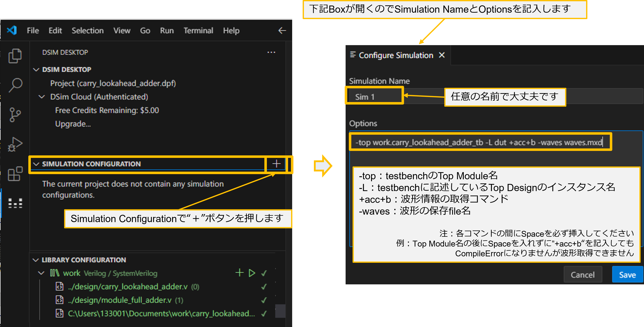Screen dimensions: 644x327
Task: Add a new simulation configuration with plus
Action: 276,164
